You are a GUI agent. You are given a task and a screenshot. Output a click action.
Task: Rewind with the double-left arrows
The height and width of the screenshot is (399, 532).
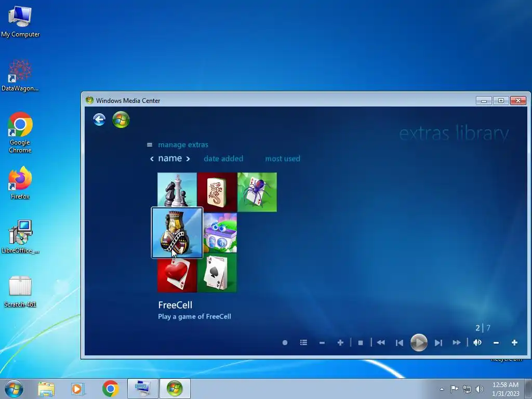tap(381, 343)
